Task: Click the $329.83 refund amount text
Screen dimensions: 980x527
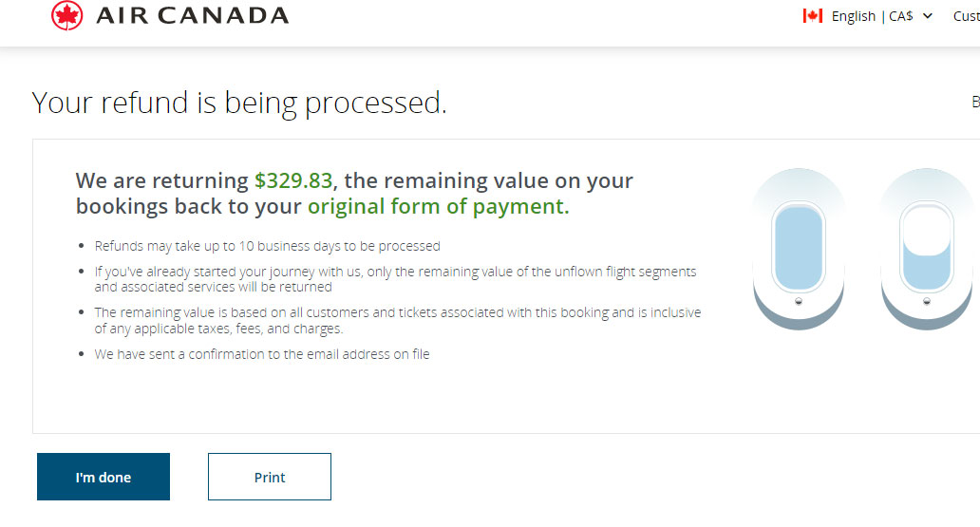Action: pos(293,180)
